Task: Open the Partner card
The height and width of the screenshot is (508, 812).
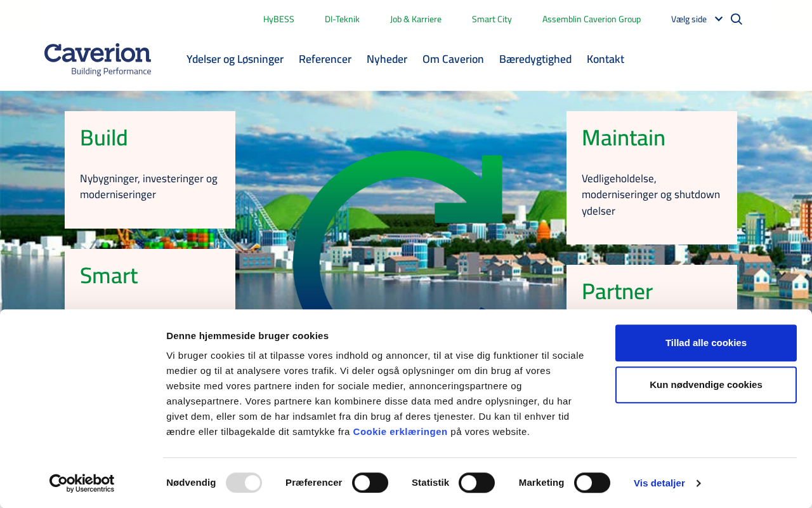Action: 652,288
